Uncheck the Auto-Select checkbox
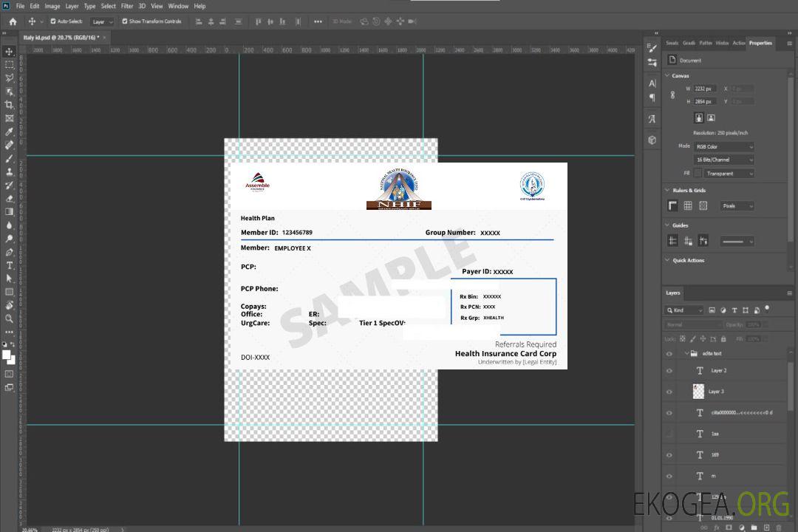Viewport: 798px width, 532px height. pyautogui.click(x=53, y=21)
